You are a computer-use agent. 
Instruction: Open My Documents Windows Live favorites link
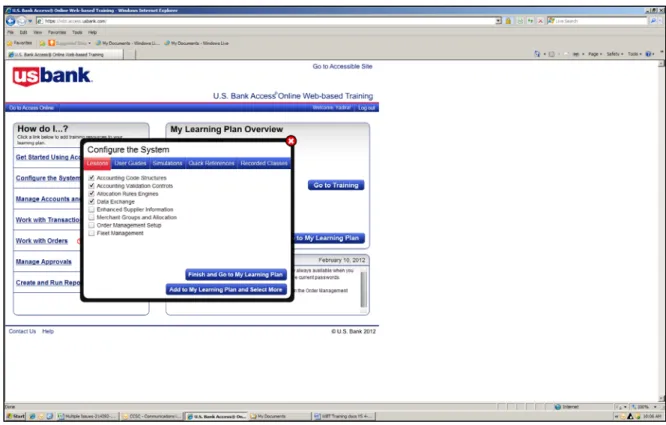[196, 43]
